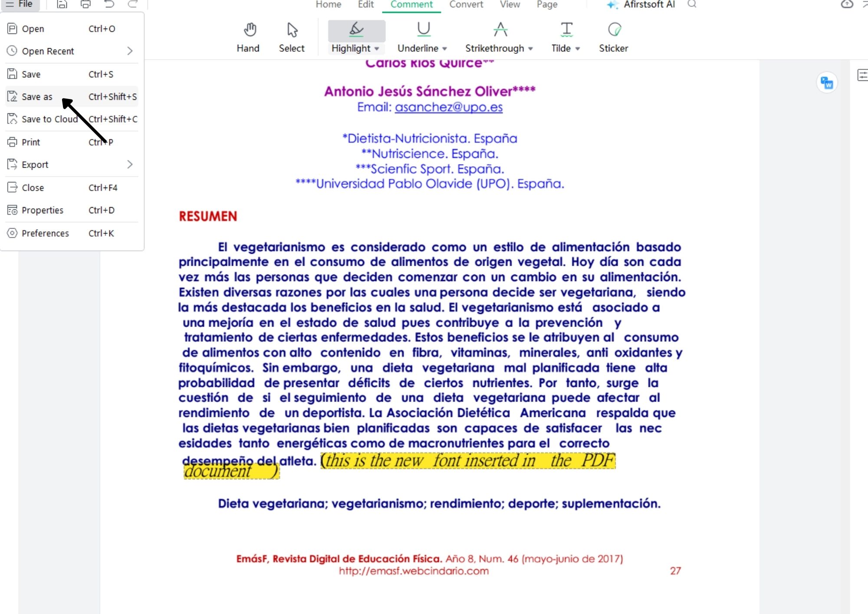Viewport: 868px width, 614px height.
Task: Click the Save to Cloud option
Action: 50,119
